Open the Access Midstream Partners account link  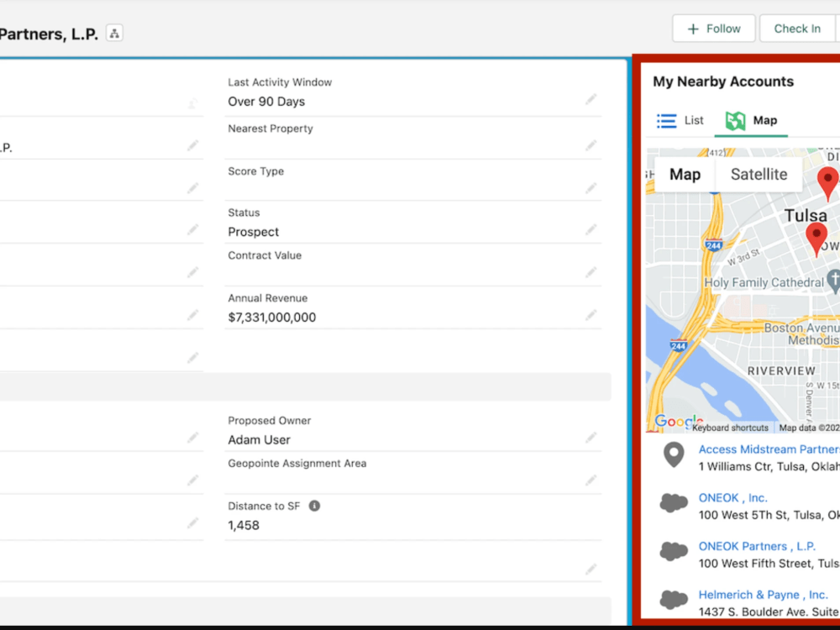pos(769,449)
